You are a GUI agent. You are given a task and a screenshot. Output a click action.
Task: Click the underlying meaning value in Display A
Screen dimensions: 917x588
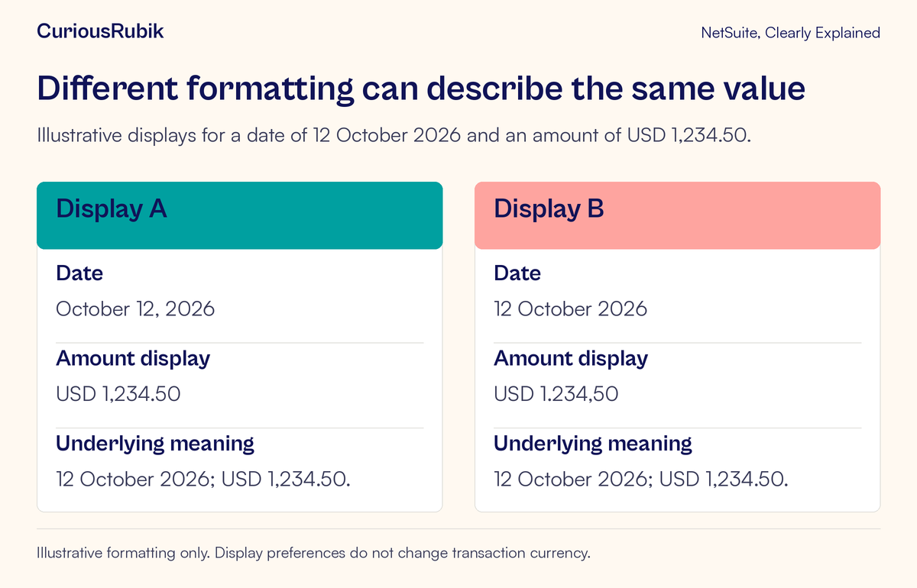coord(203,480)
